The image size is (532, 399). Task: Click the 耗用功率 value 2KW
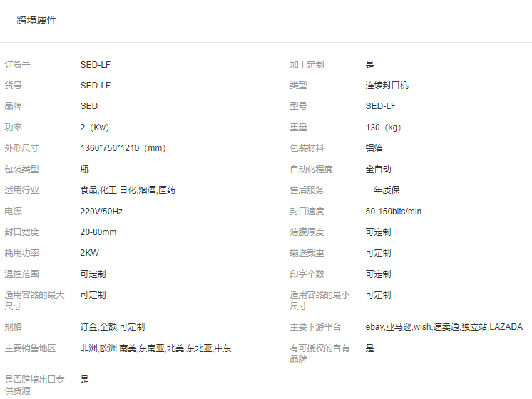point(90,253)
